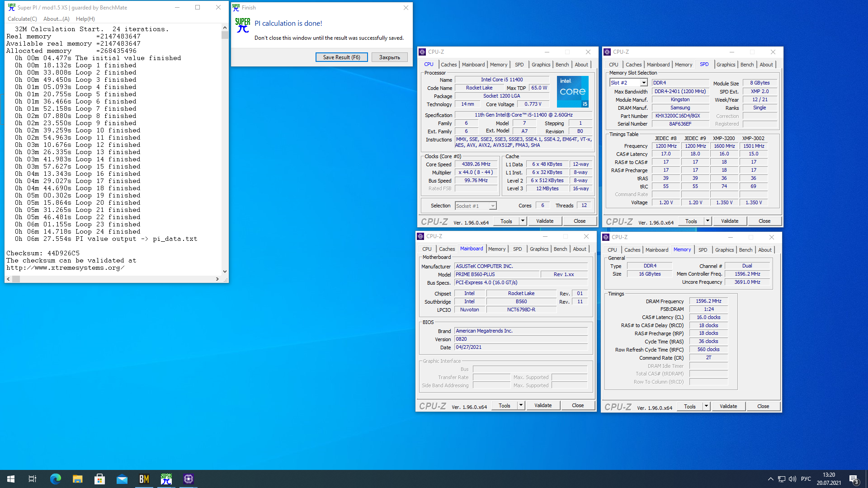Image resolution: width=868 pixels, height=488 pixels.
Task: Click the Tools button in the Mainboard window
Action: click(505, 405)
